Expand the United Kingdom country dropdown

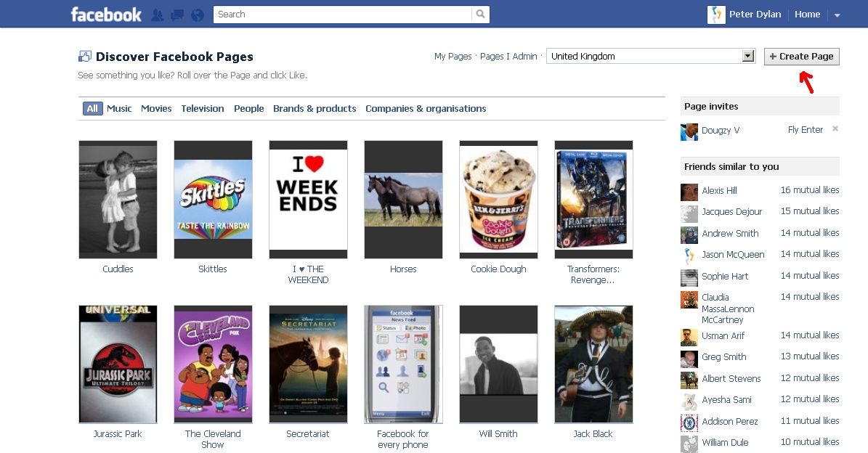[748, 57]
